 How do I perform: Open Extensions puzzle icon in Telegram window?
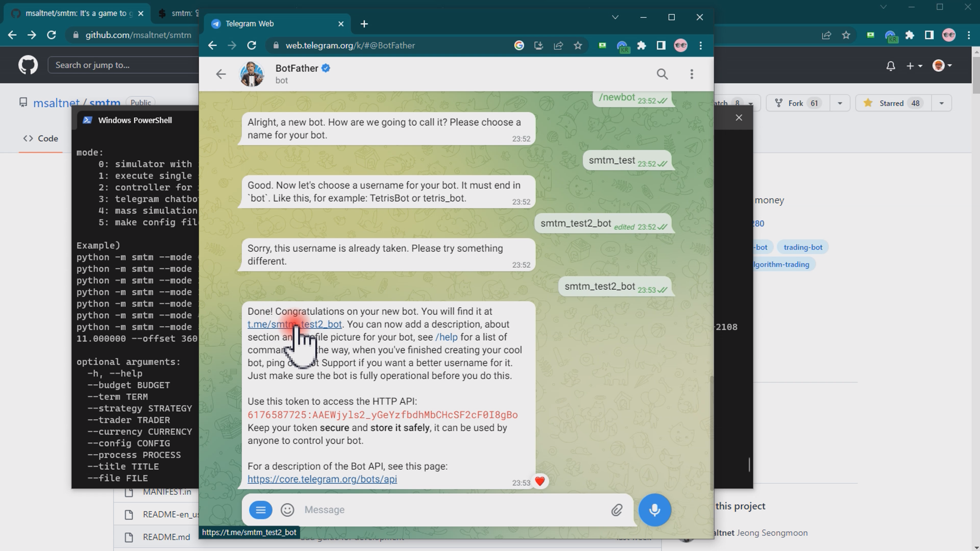[642, 45]
